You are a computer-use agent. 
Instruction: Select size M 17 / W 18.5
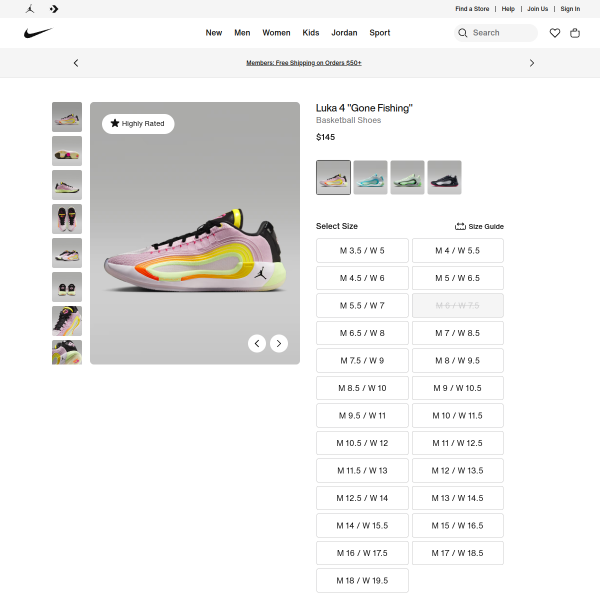point(458,554)
